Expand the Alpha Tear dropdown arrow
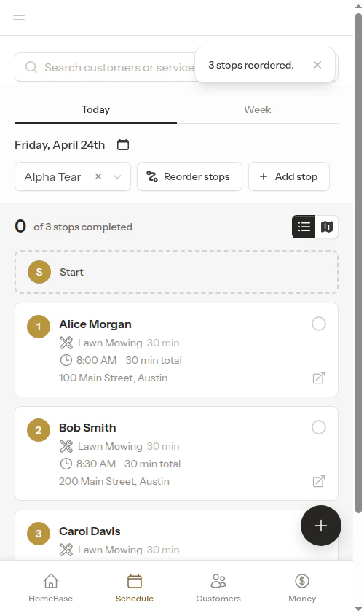 [x=117, y=177]
